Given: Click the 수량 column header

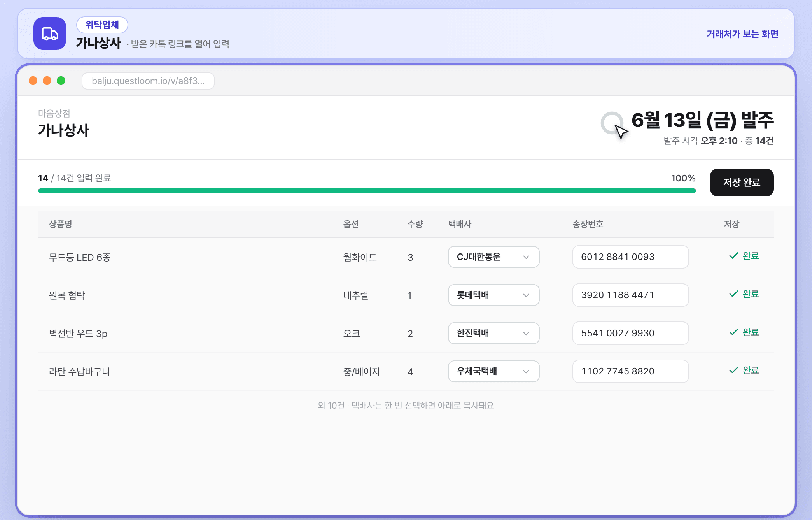Looking at the screenshot, I should [x=415, y=224].
